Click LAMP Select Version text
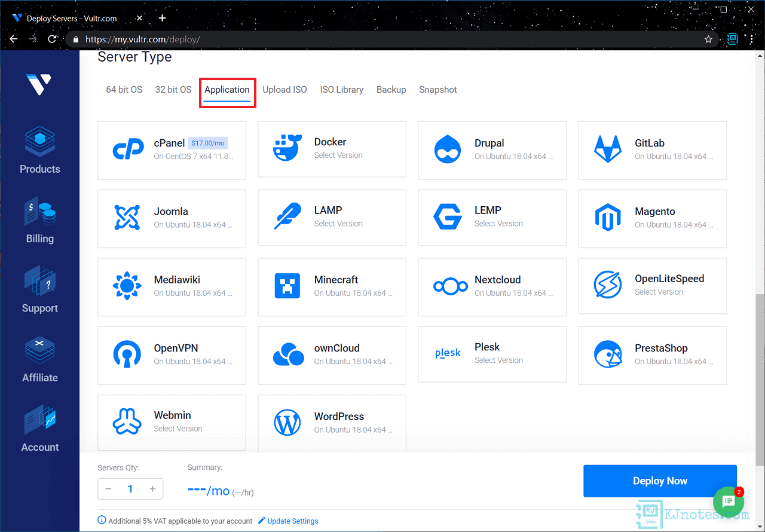The image size is (765, 532). 338,224
